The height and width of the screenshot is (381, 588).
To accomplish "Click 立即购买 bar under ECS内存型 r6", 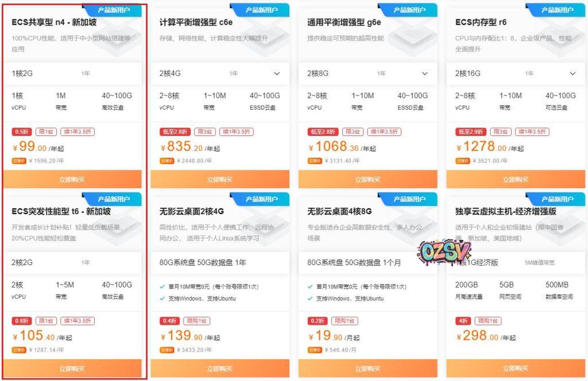I will coord(516,180).
